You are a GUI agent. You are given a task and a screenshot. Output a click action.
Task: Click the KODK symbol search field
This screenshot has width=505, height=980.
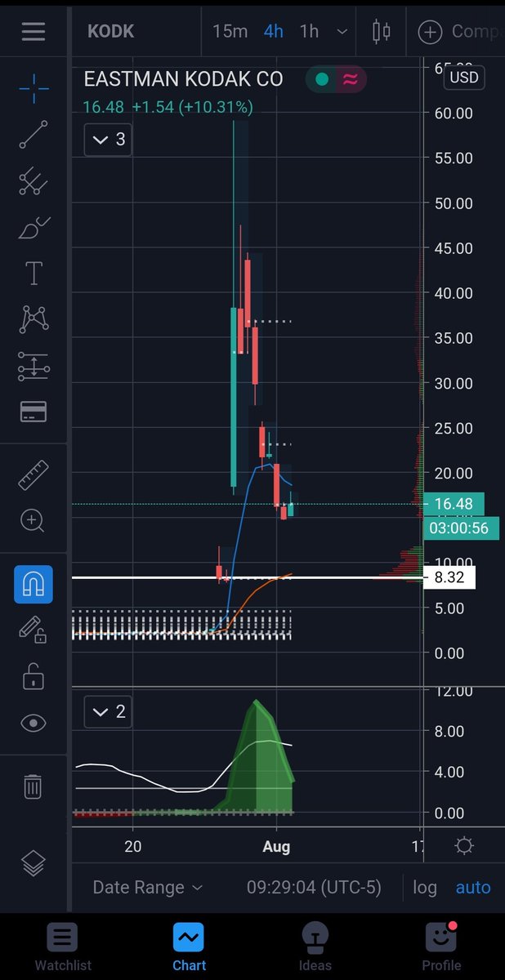pos(111,32)
